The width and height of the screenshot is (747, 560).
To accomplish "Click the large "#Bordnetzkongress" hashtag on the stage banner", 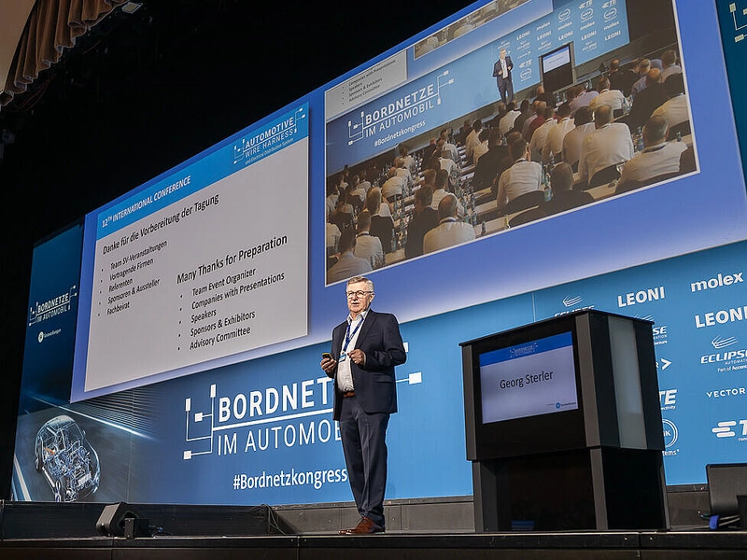I will [290, 479].
